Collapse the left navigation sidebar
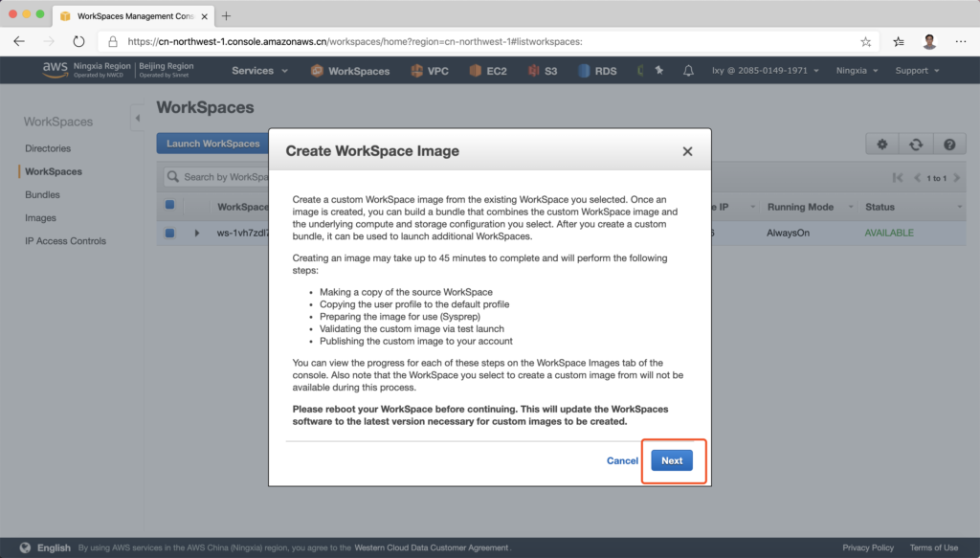Image resolution: width=980 pixels, height=558 pixels. pyautogui.click(x=137, y=118)
